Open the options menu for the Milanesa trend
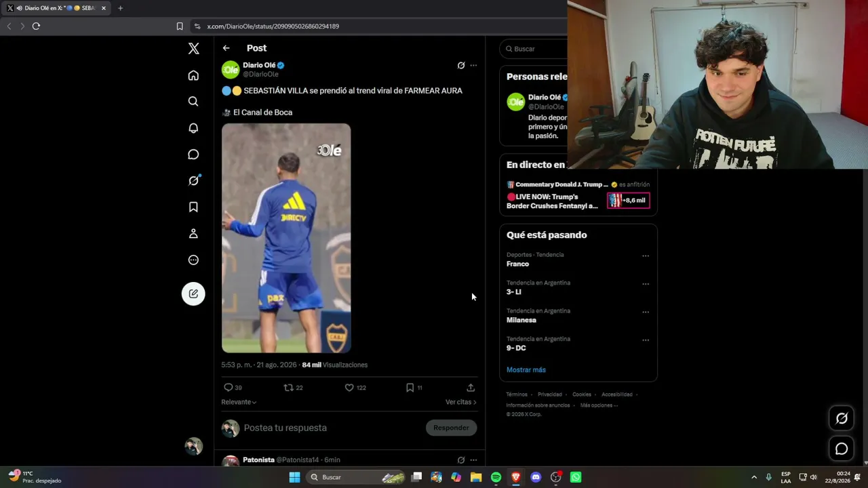868x488 pixels. (x=646, y=312)
